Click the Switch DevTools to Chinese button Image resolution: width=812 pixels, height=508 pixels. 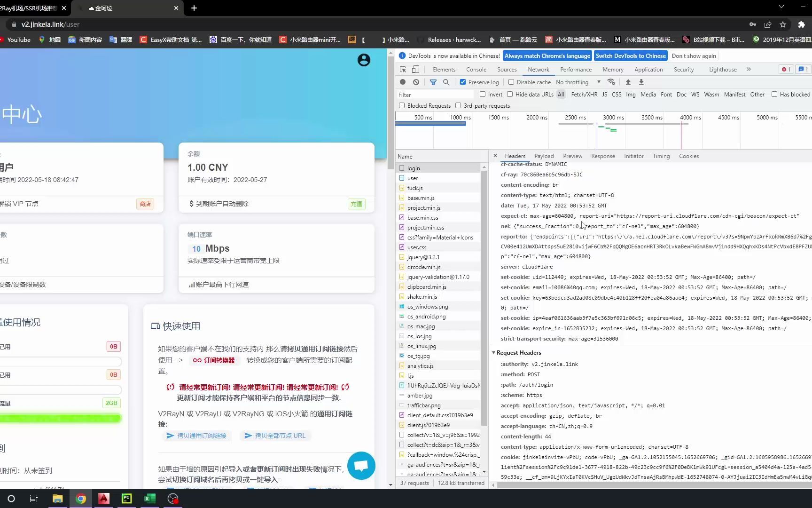click(x=631, y=56)
